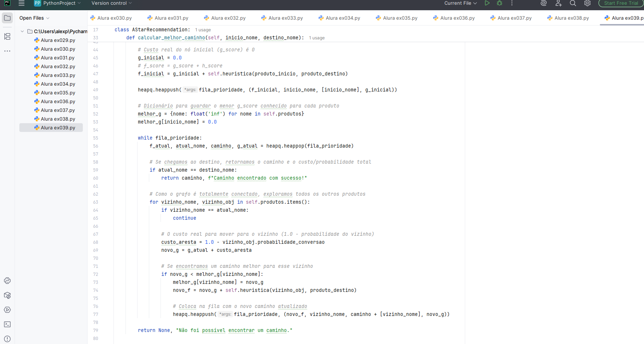This screenshot has height=344, width=644.
Task: Open the Current File run configuration dropdown
Action: (x=460, y=3)
